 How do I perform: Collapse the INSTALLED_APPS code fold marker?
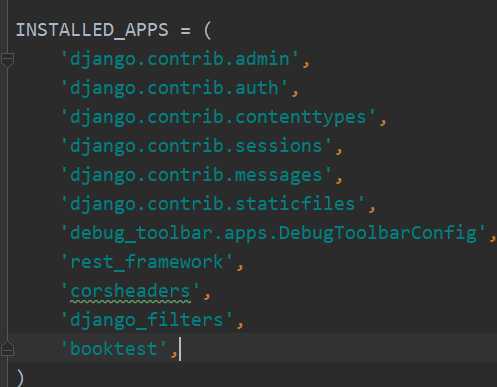(7, 59)
